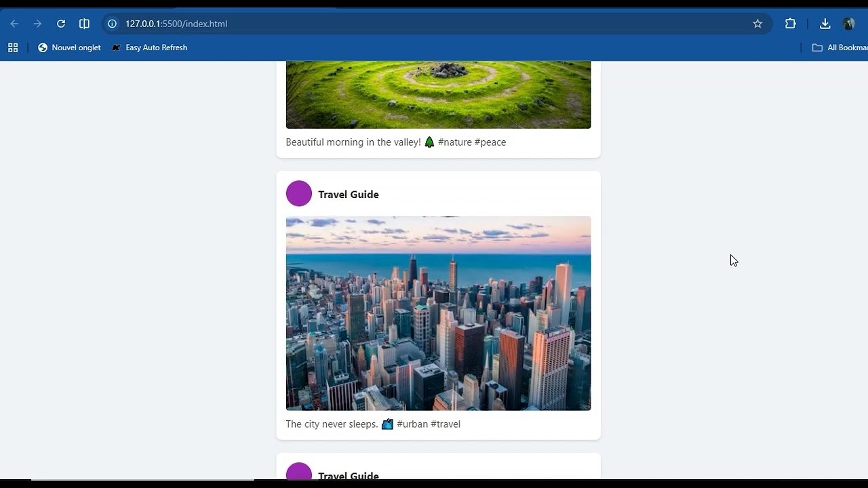Open the Extensions puzzle icon
The height and width of the screenshot is (488, 868).
(790, 24)
